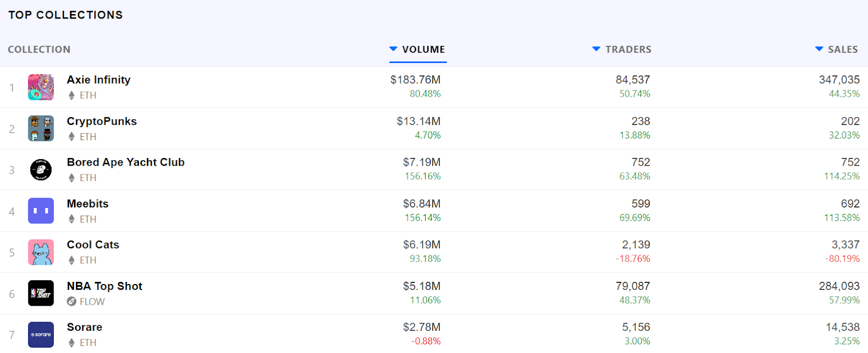Image resolution: width=868 pixels, height=353 pixels.
Task: Click the $7.19M volume value
Action: click(x=422, y=162)
